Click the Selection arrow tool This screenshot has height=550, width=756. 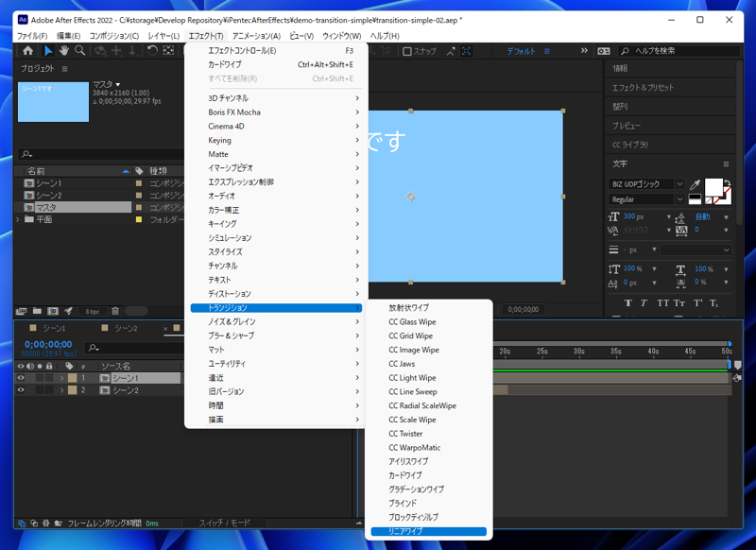(48, 51)
